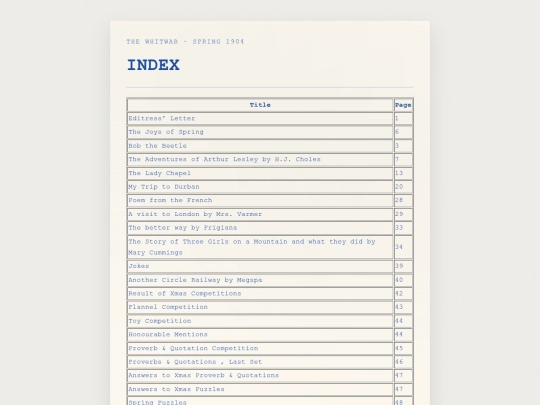Select the 'Spring Puzzles' title
The width and height of the screenshot is (540, 405).
click(260, 402)
